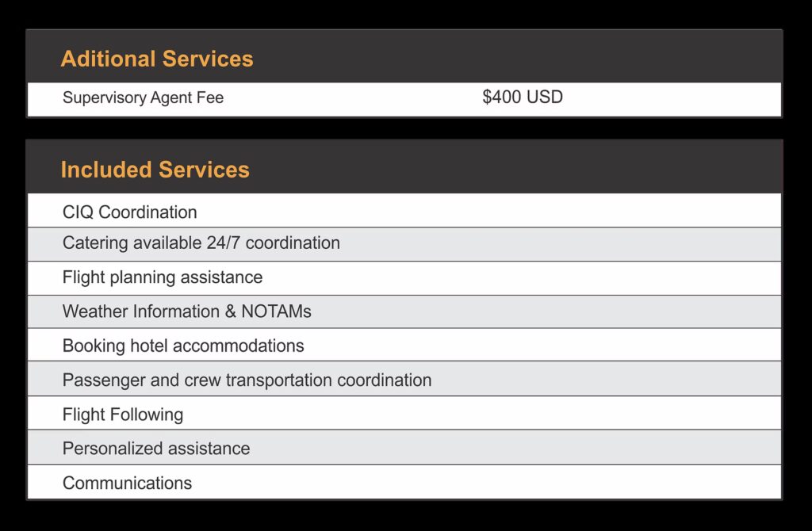Select Catering available 24/7 coordination row
812x531 pixels.
[x=404, y=244]
